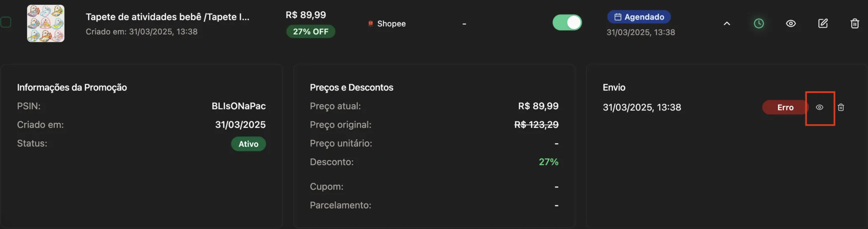
Task: Delete promotion using top row trash icon
Action: (855, 24)
